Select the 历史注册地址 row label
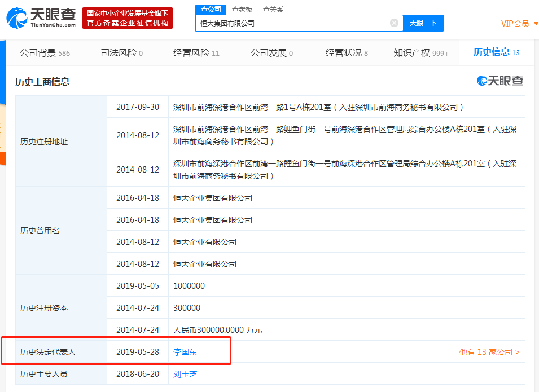Image resolution: width=539 pixels, height=392 pixels. point(43,142)
